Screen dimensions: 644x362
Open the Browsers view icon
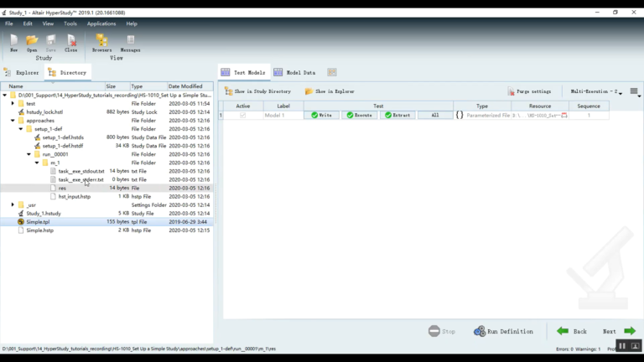click(101, 43)
